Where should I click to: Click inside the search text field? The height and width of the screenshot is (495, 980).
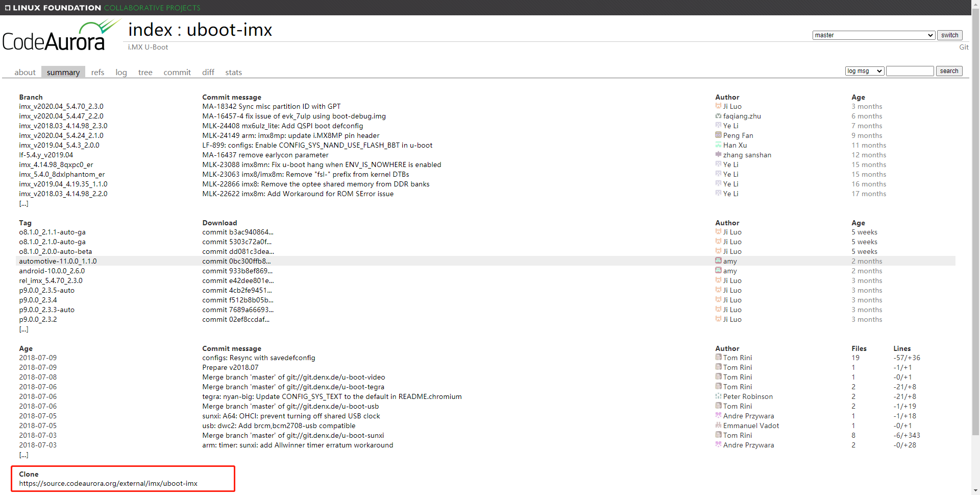tap(910, 71)
